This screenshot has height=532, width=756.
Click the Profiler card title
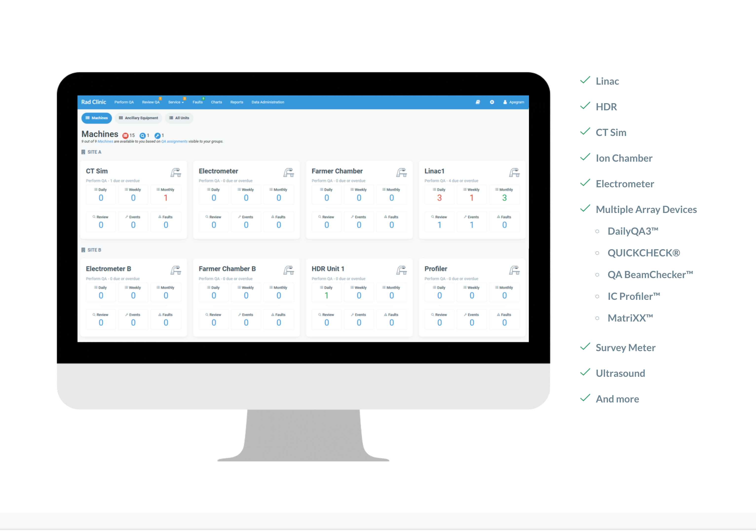coord(436,269)
